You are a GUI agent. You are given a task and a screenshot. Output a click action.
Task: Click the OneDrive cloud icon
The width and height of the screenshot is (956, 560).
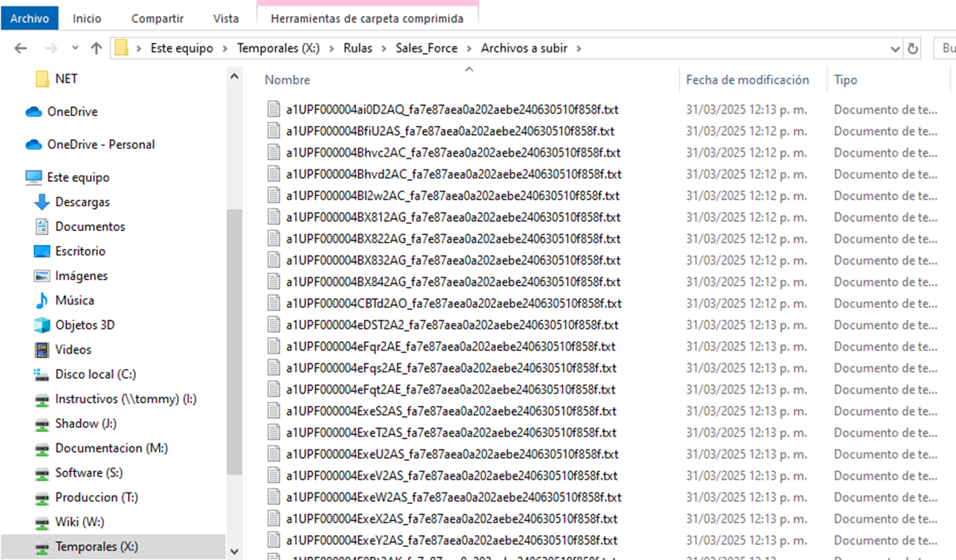(33, 112)
